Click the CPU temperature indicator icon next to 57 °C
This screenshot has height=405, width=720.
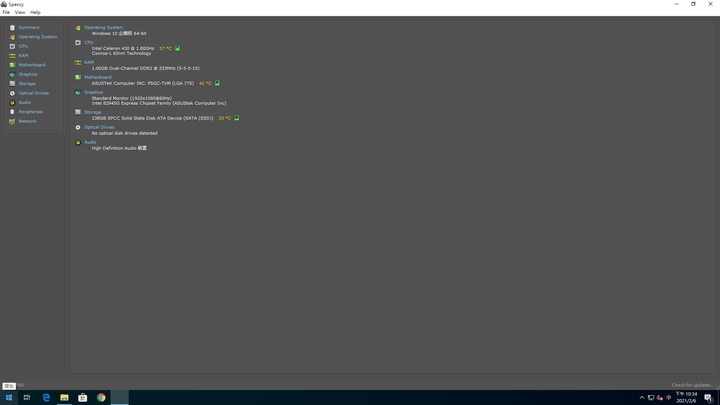tap(178, 48)
